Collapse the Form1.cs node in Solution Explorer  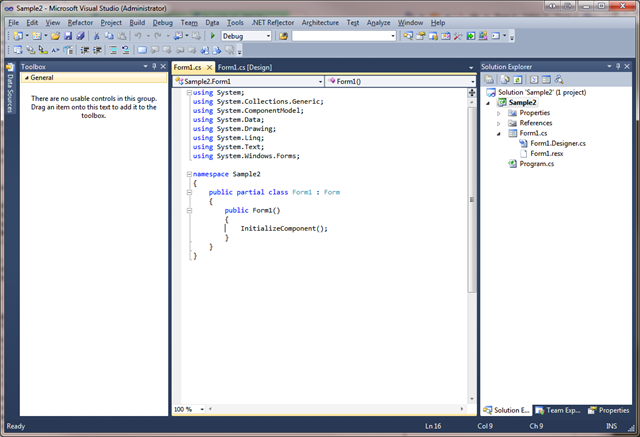(x=498, y=134)
